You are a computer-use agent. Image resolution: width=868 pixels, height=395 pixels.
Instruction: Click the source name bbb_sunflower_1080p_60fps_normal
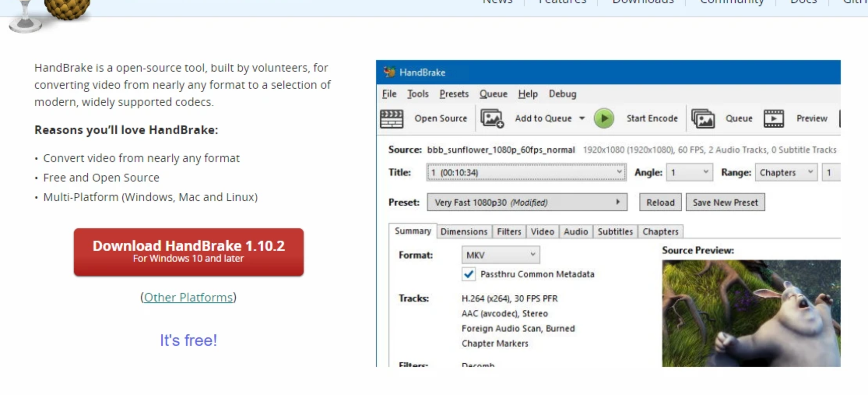501,150
